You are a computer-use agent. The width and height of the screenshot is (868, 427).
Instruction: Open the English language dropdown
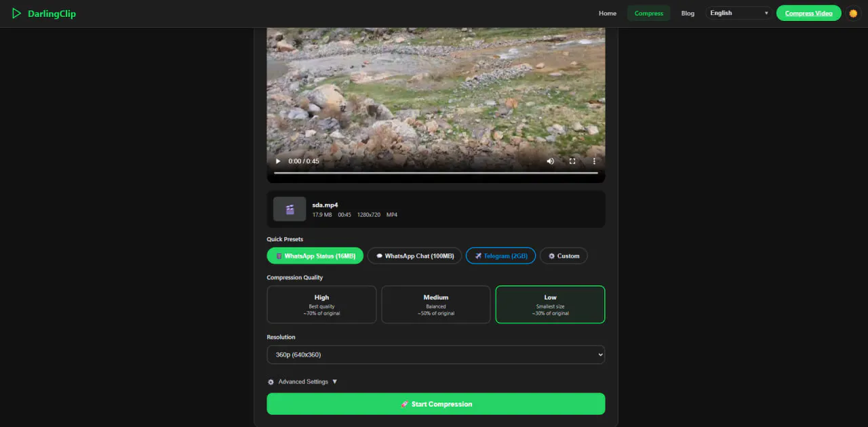coord(738,13)
